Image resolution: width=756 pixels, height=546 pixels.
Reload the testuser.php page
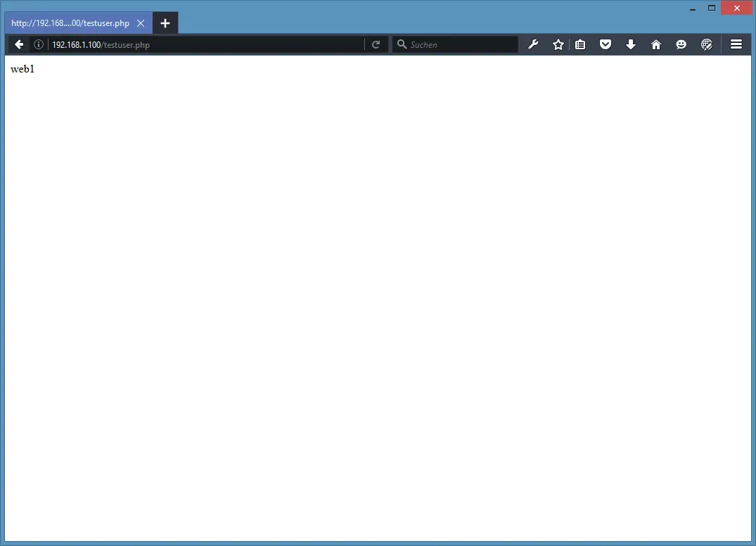(376, 44)
